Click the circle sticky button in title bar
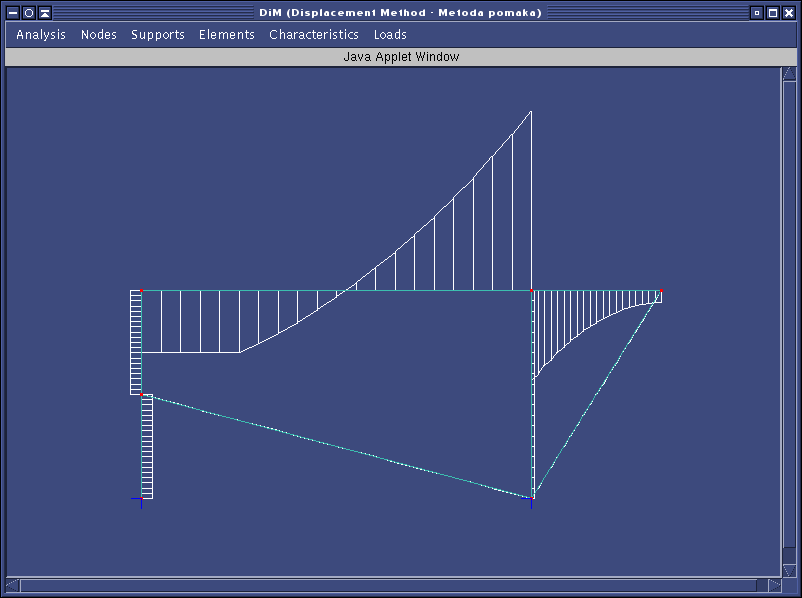Screen dimensions: 802x598 tap(29, 13)
